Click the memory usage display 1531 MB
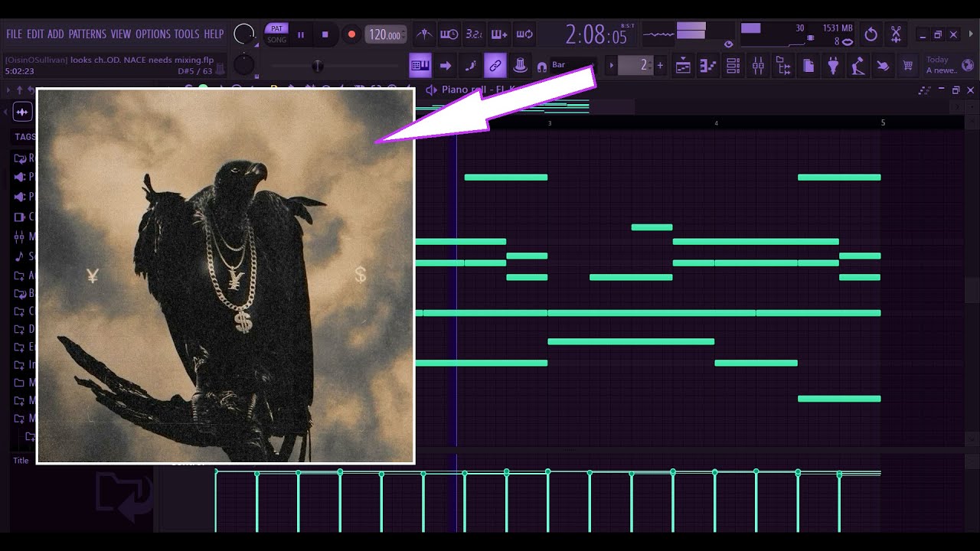Viewport: 980px width, 551px height. [x=837, y=28]
